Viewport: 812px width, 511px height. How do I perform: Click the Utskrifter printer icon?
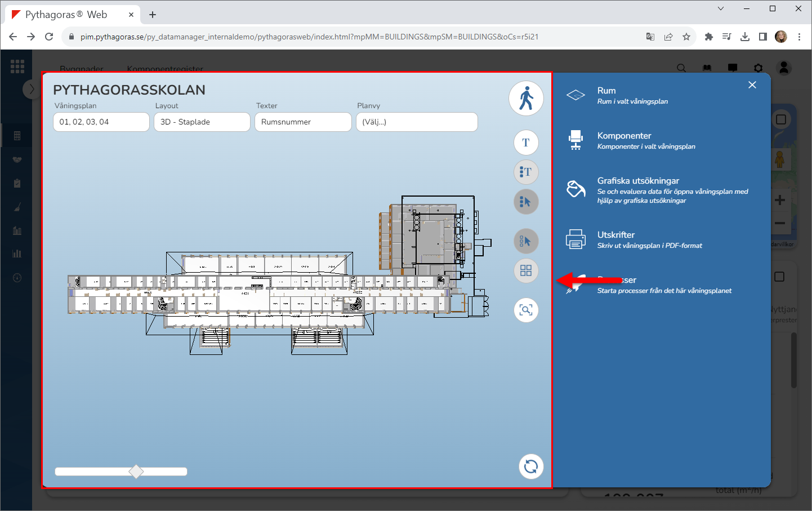[575, 239]
